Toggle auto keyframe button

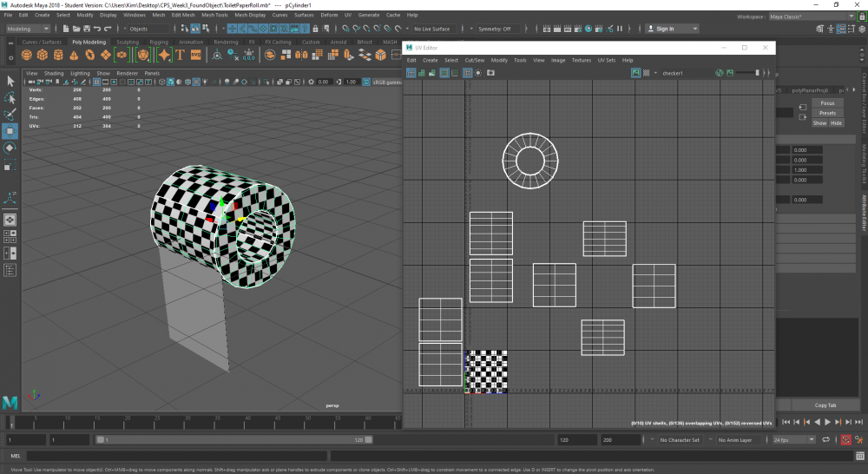click(845, 439)
